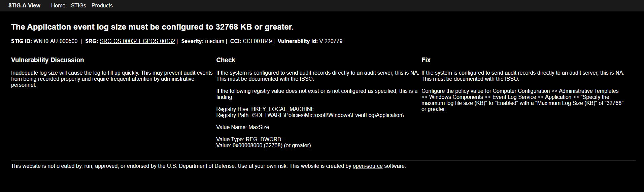This screenshot has width=644, height=192.
Task: Click the STIG ID value WN10-AU-000500
Action: tap(56, 41)
